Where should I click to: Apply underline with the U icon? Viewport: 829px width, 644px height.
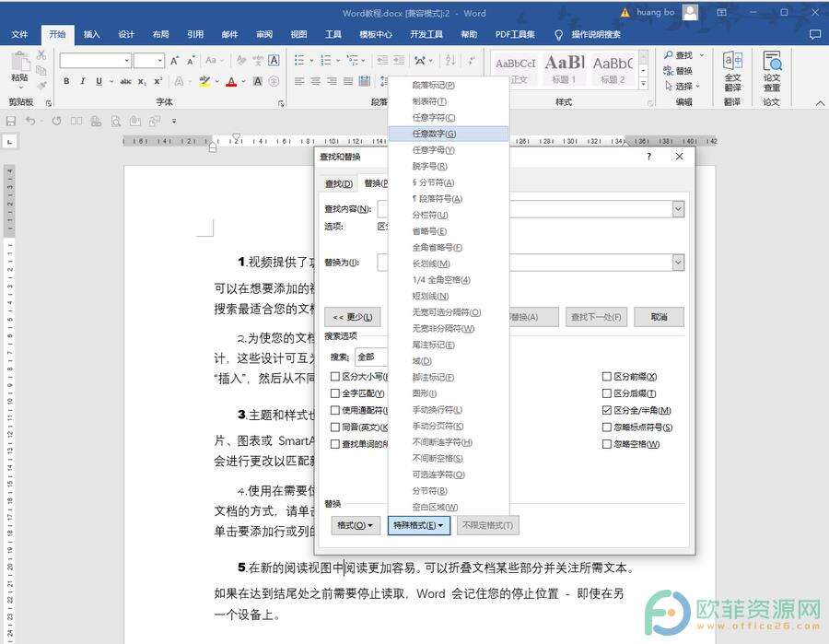[x=99, y=81]
